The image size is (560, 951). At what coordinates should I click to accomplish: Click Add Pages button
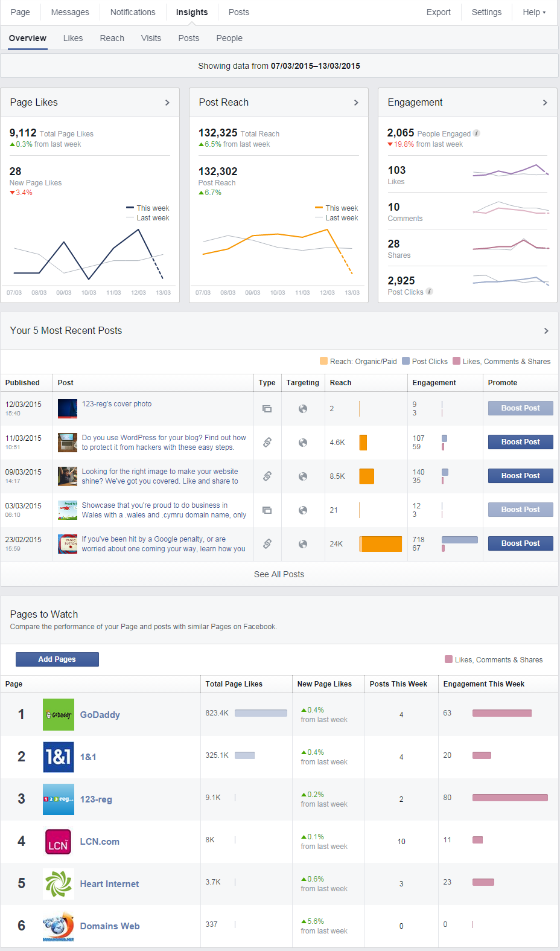pos(57,659)
